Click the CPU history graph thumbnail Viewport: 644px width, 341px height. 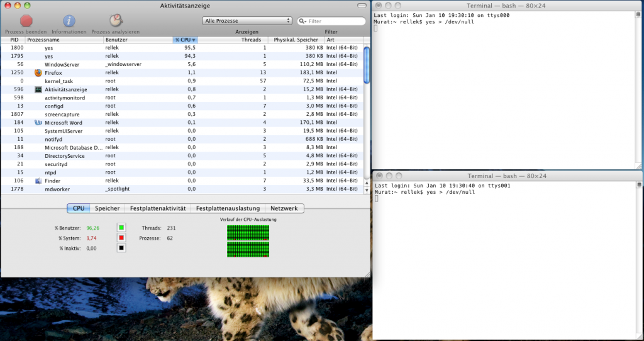[248, 241]
